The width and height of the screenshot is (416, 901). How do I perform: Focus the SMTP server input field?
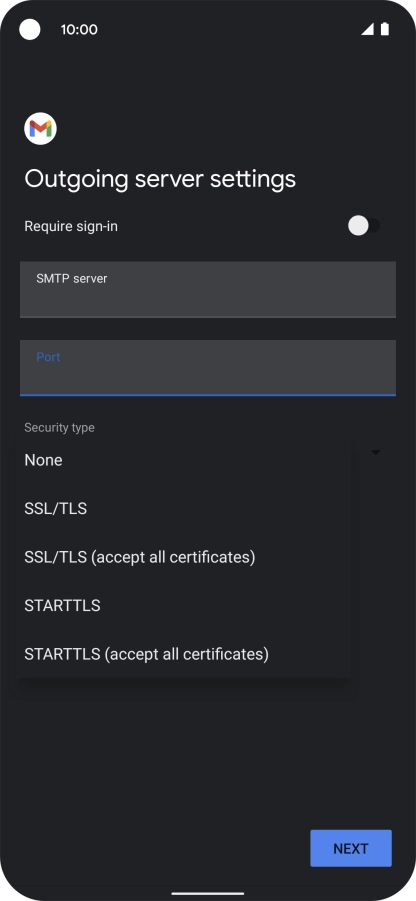click(208, 290)
